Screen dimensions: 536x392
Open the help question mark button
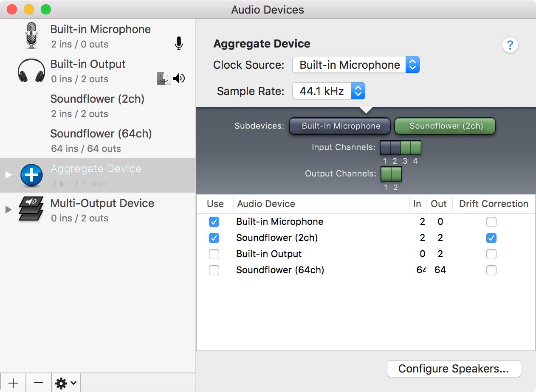(510, 45)
